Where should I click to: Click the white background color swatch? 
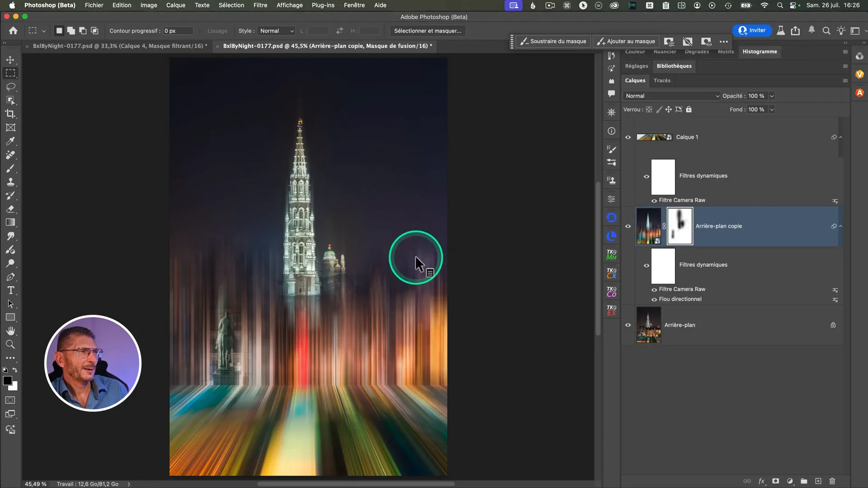tap(14, 387)
